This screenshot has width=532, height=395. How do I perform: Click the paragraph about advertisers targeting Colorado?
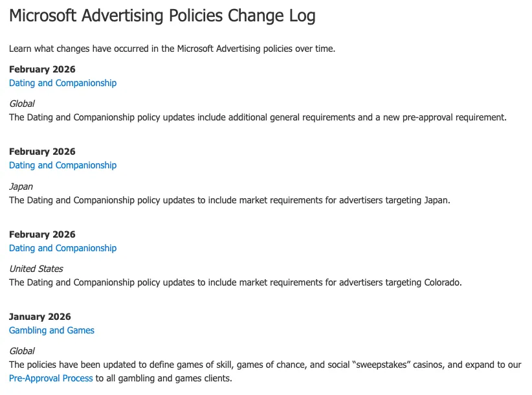point(236,282)
